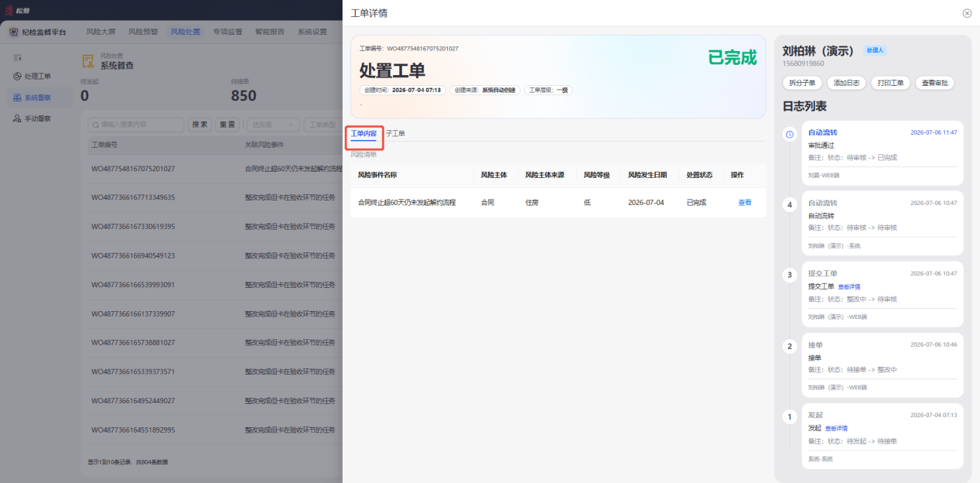Click the 纪检监督平台 shield logo
The width and height of the screenshot is (980, 483).
click(14, 32)
